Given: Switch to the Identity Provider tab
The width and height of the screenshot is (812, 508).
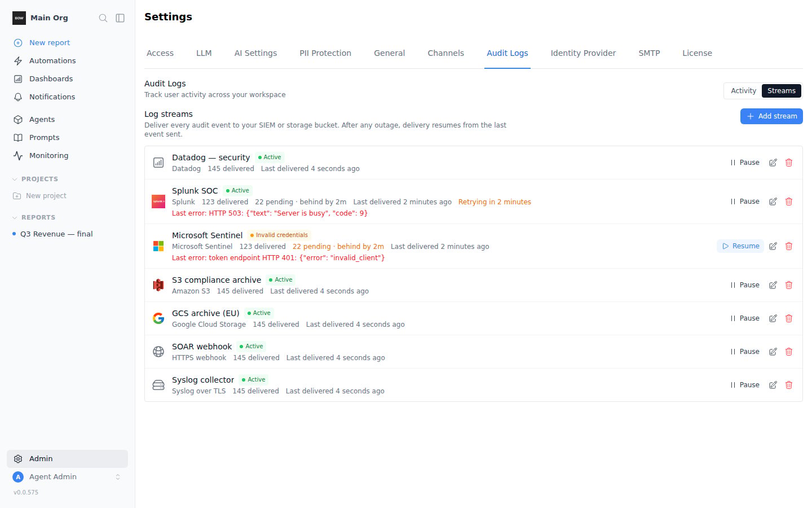Looking at the screenshot, I should [583, 53].
